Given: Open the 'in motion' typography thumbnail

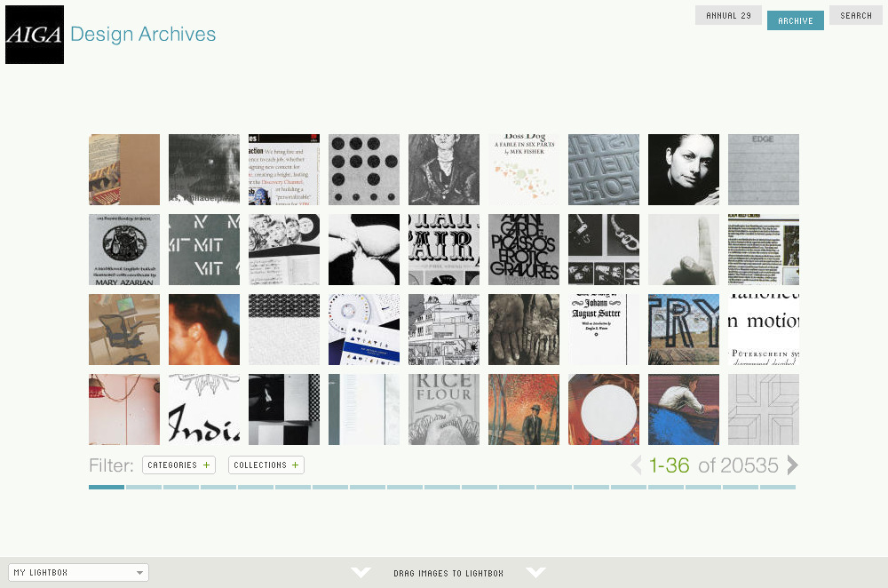Looking at the screenshot, I should [x=764, y=330].
